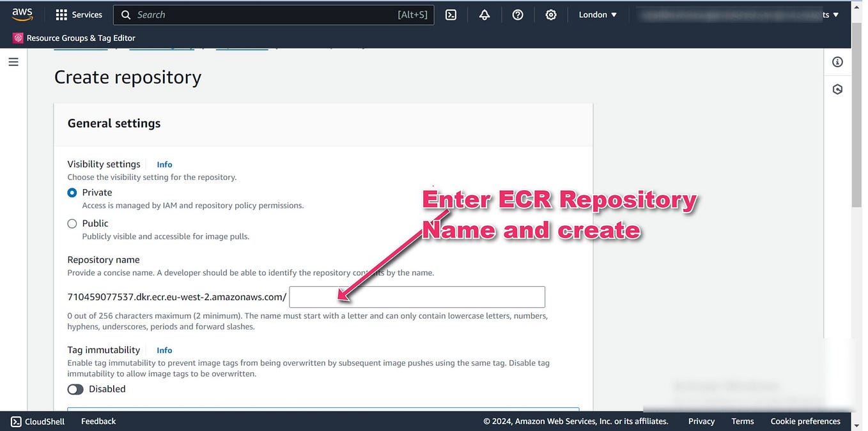Click the AWS logo to go home
This screenshot has height=431, width=868.
[x=22, y=13]
